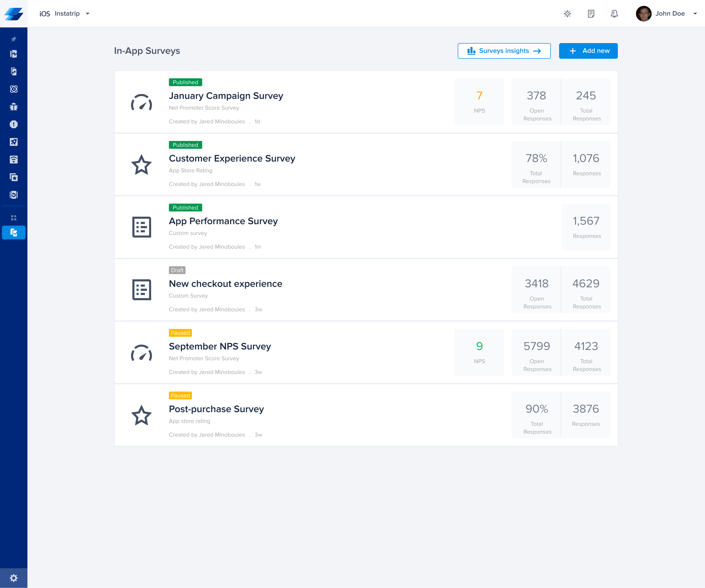Click the Add new button
This screenshot has height=588, width=705.
tap(588, 51)
